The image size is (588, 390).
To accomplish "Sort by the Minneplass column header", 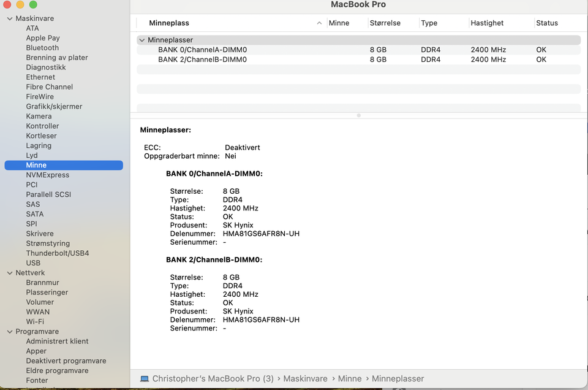I will coord(169,23).
